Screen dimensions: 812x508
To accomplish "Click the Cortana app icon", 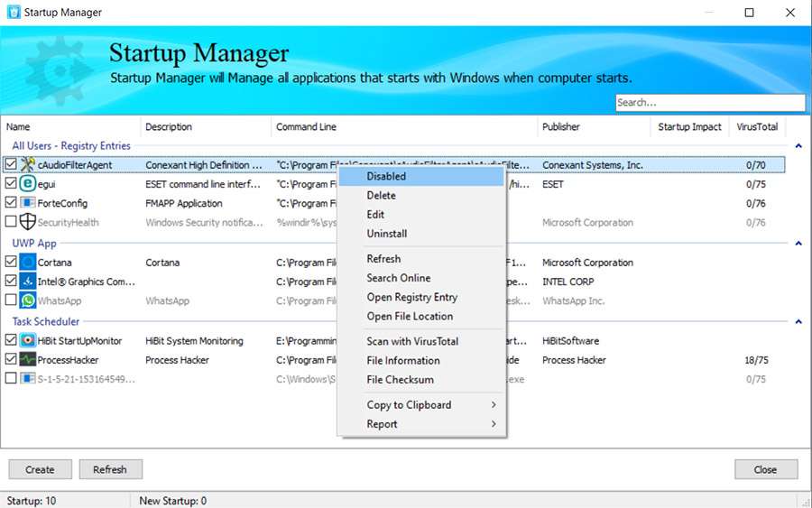I will (x=27, y=263).
